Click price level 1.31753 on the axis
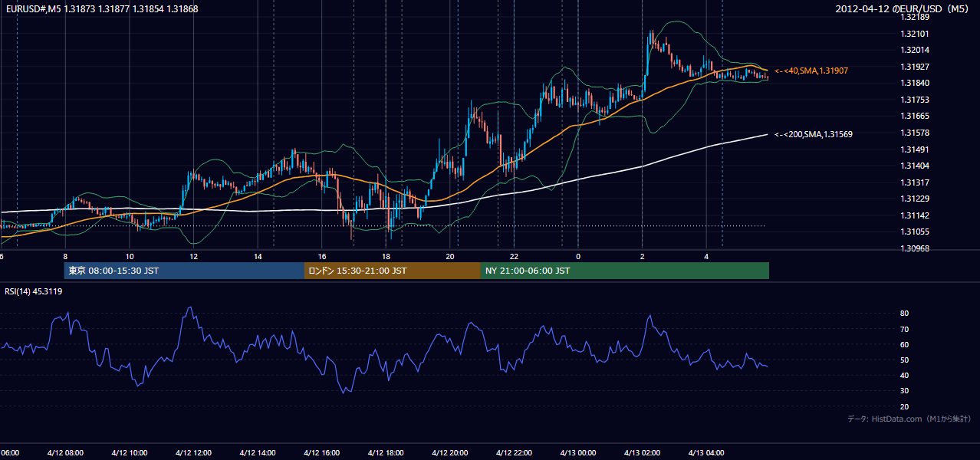The height and width of the screenshot is (460, 980). (915, 100)
